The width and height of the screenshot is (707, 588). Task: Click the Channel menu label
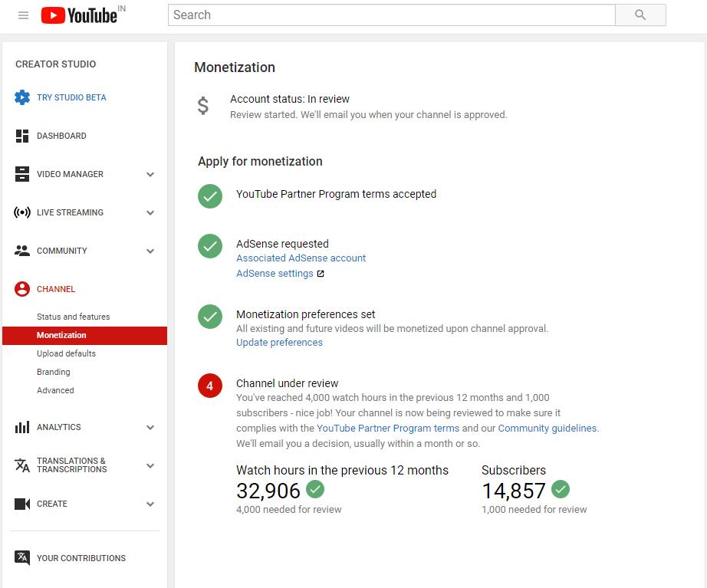coord(56,289)
